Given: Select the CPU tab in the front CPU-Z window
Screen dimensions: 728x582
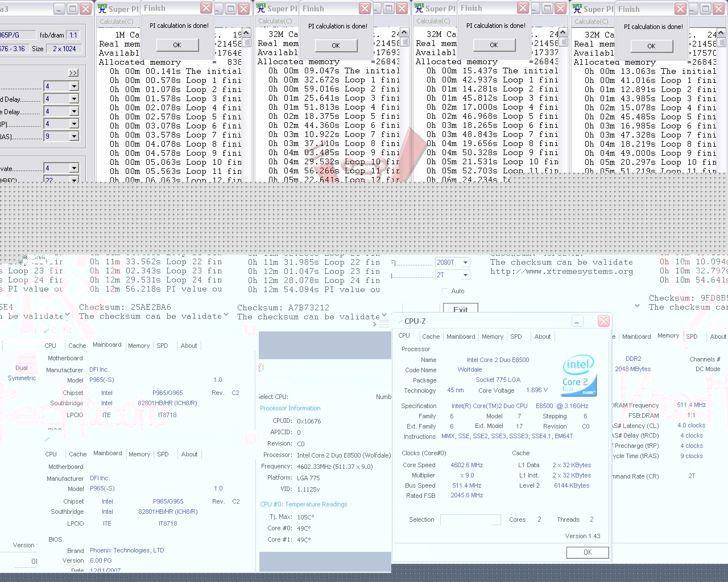Looking at the screenshot, I should [x=404, y=335].
